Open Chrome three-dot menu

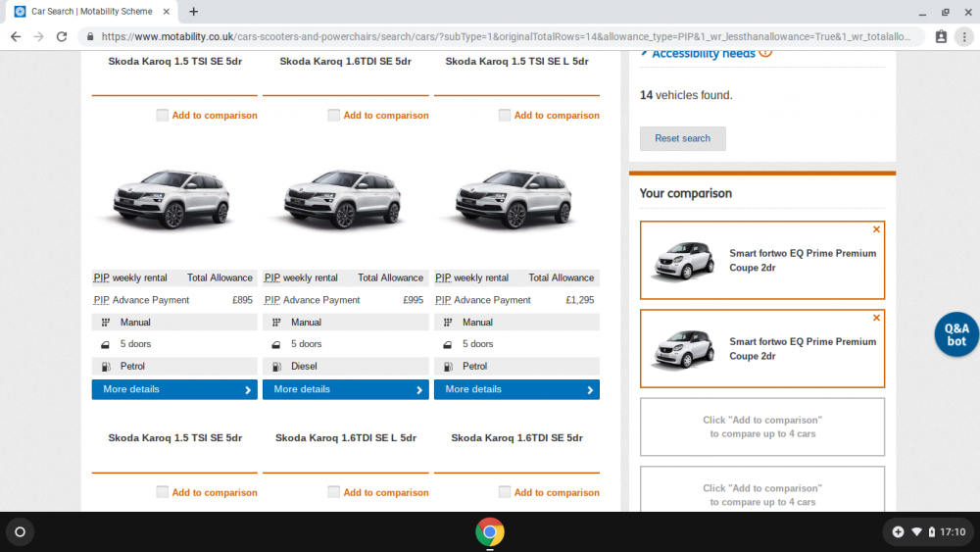click(x=964, y=37)
